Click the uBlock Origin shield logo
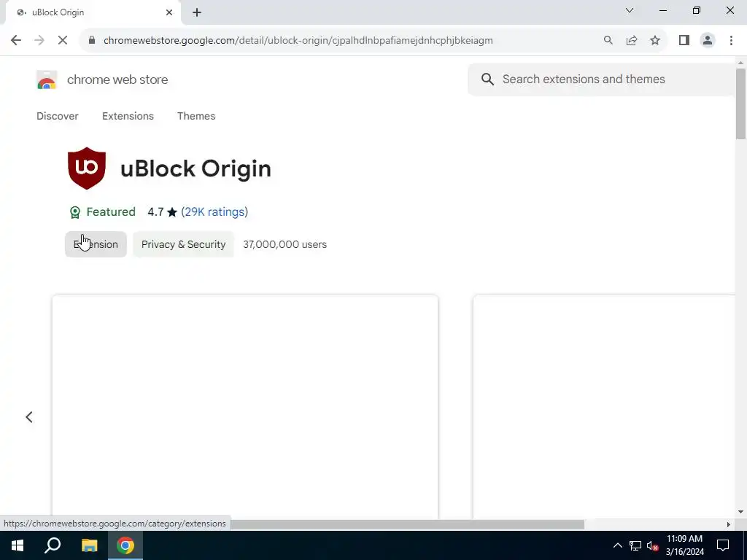This screenshot has height=560, width=747. (x=87, y=168)
